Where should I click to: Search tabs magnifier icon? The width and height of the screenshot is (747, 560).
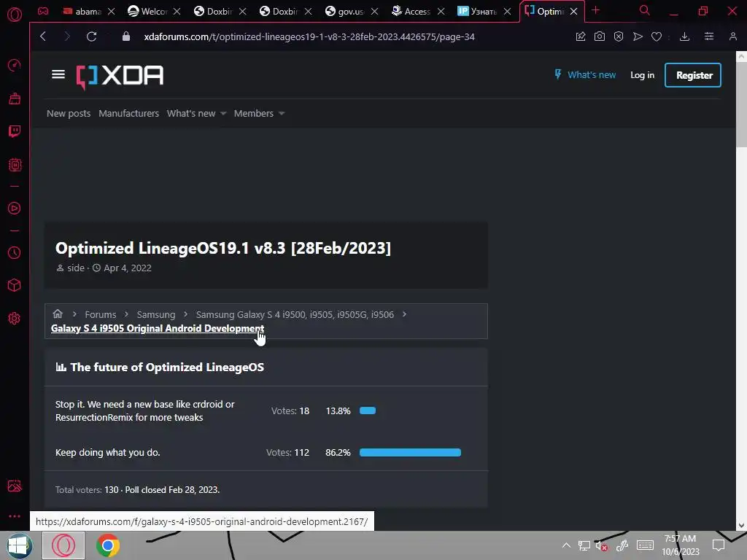point(645,10)
